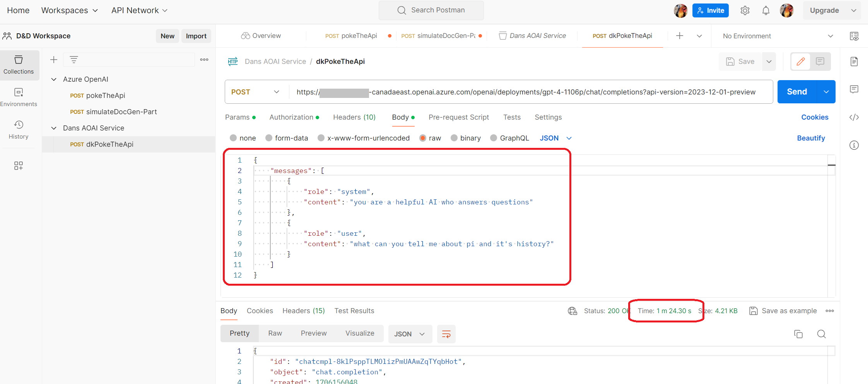Open the Settings gear icon
This screenshot has height=384, width=868.
click(x=745, y=10)
